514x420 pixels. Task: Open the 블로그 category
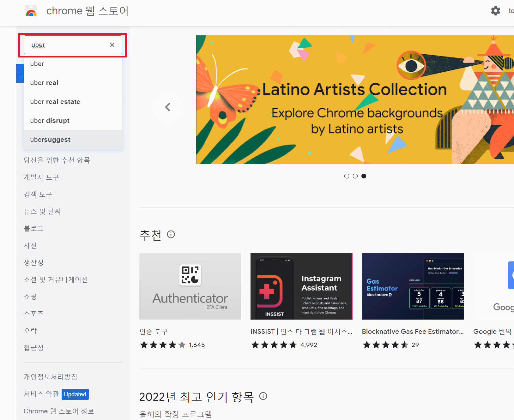(x=34, y=229)
